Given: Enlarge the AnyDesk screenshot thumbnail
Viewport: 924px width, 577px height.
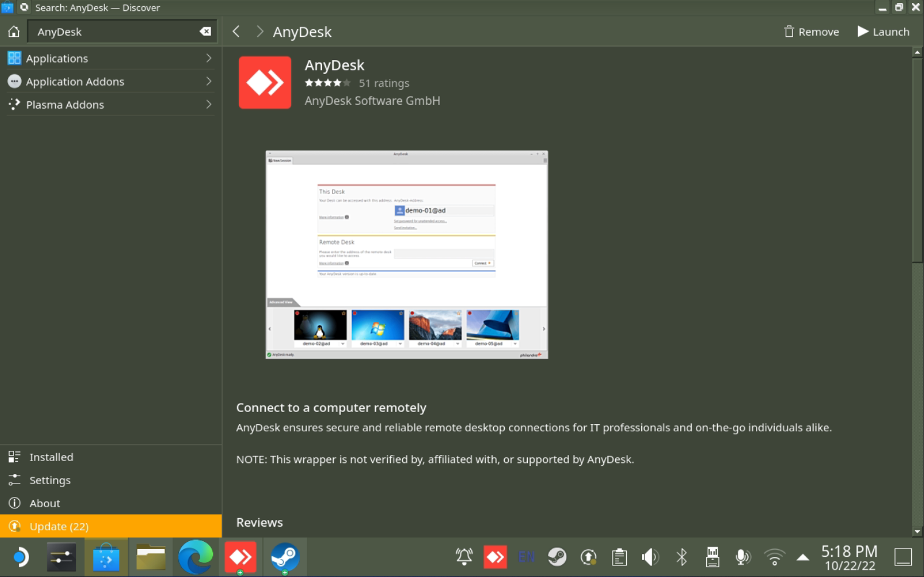Looking at the screenshot, I should tap(406, 255).
